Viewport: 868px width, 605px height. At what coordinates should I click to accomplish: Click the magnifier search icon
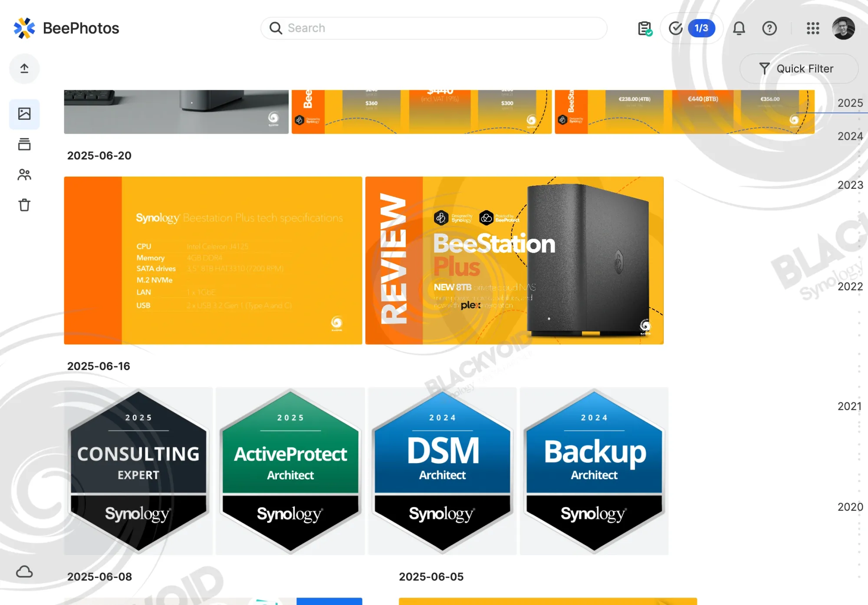pos(276,28)
